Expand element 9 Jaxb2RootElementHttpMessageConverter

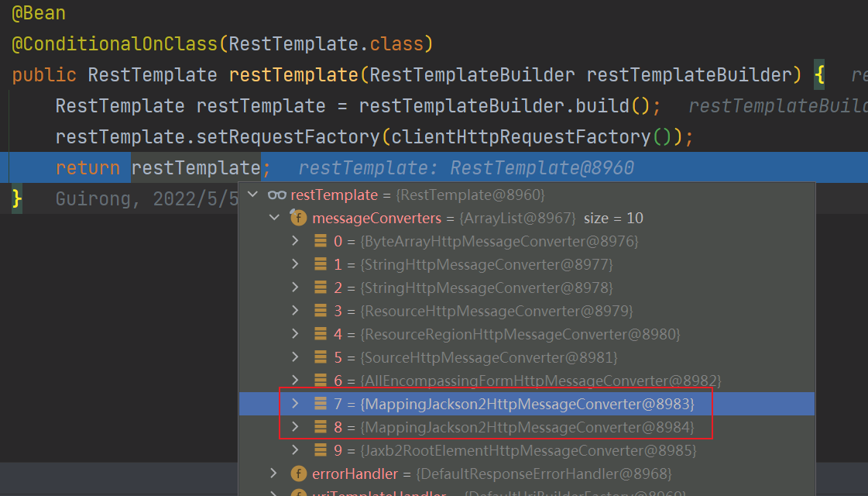[x=295, y=450]
